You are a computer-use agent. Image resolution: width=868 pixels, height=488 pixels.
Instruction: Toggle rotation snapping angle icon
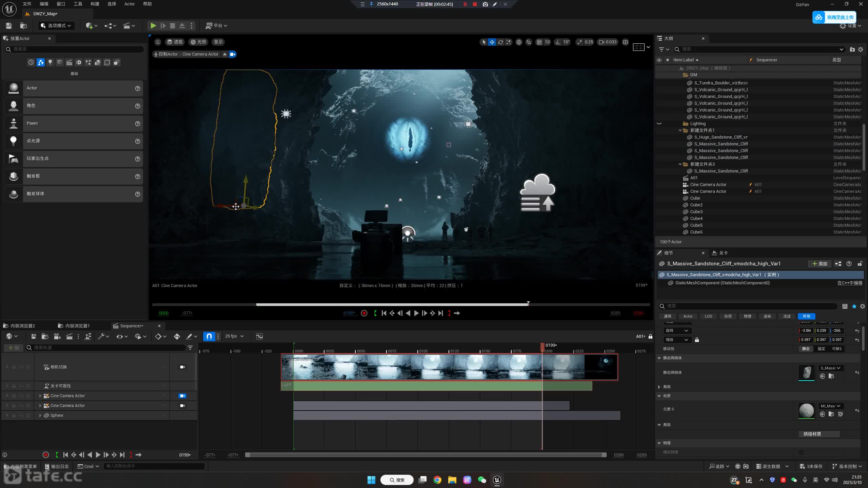[558, 42]
